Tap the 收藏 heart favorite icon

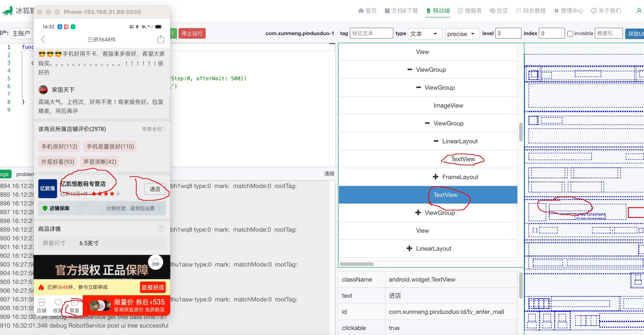point(58,306)
